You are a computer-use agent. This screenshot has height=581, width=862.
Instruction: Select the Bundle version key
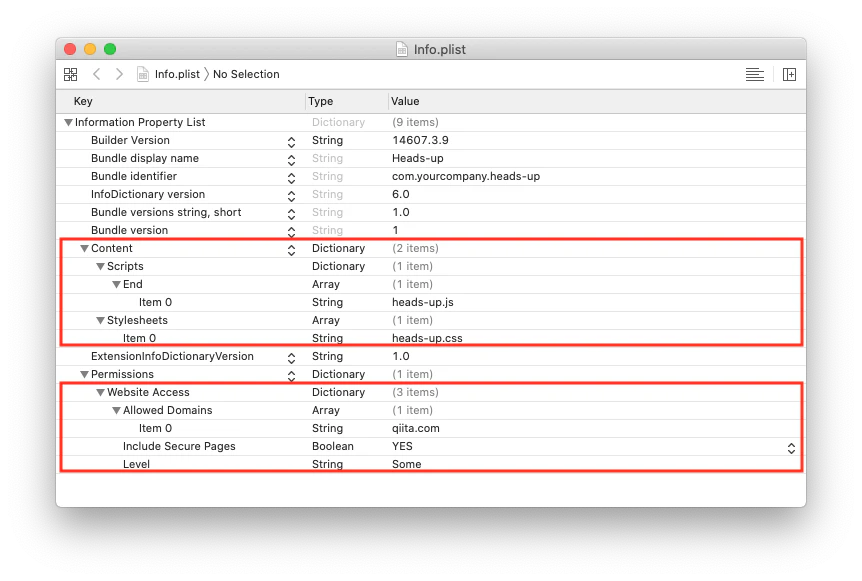129,230
